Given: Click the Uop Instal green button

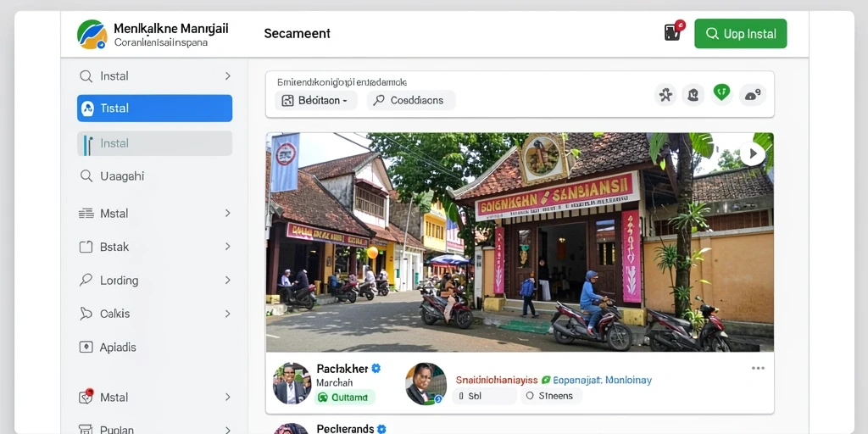Looking at the screenshot, I should click(x=740, y=34).
